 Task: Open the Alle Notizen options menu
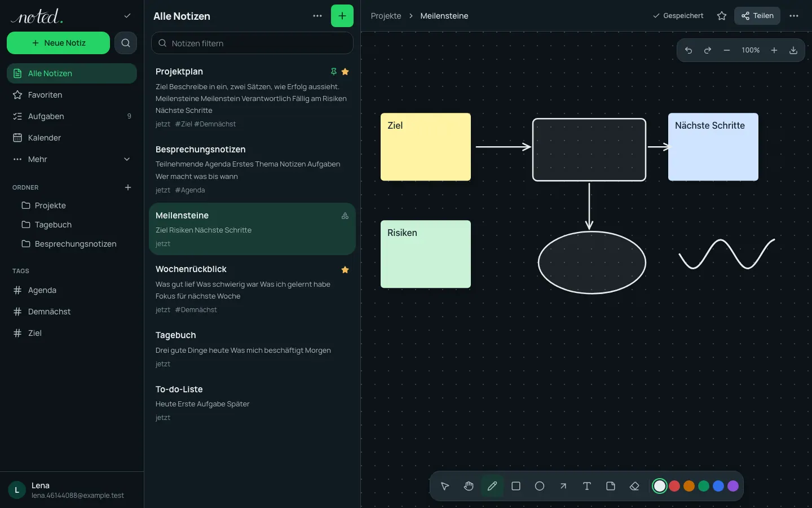point(317,16)
